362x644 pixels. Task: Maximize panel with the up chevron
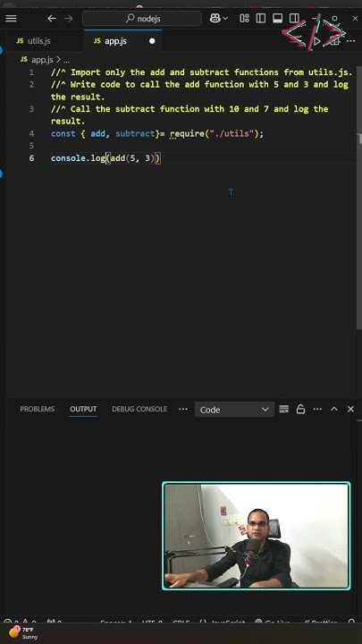(334, 409)
